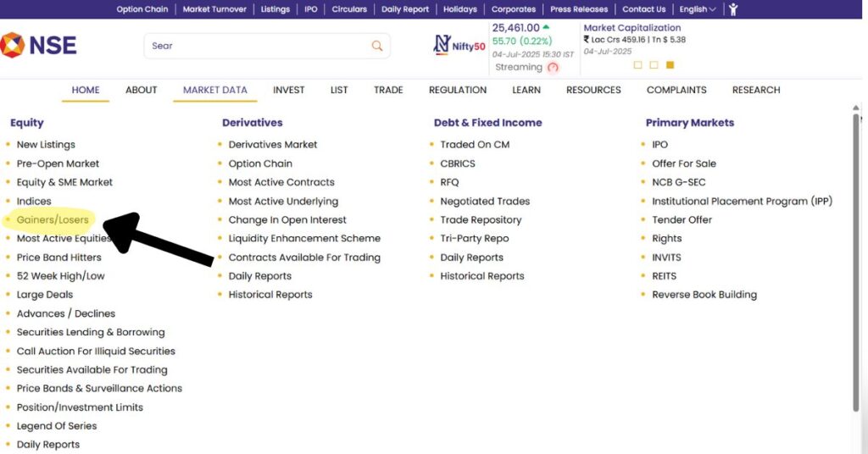
Task: Open Gainers/Losers under Equity
Action: (53, 219)
